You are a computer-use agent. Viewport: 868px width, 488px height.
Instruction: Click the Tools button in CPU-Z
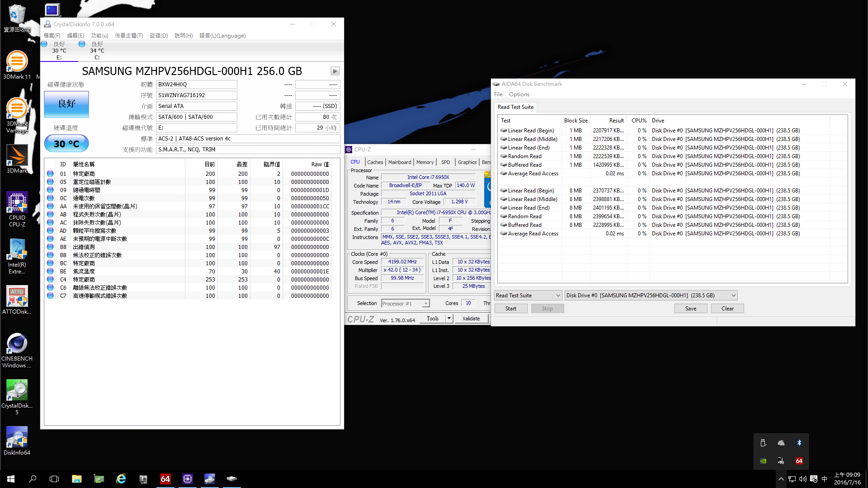coord(433,319)
